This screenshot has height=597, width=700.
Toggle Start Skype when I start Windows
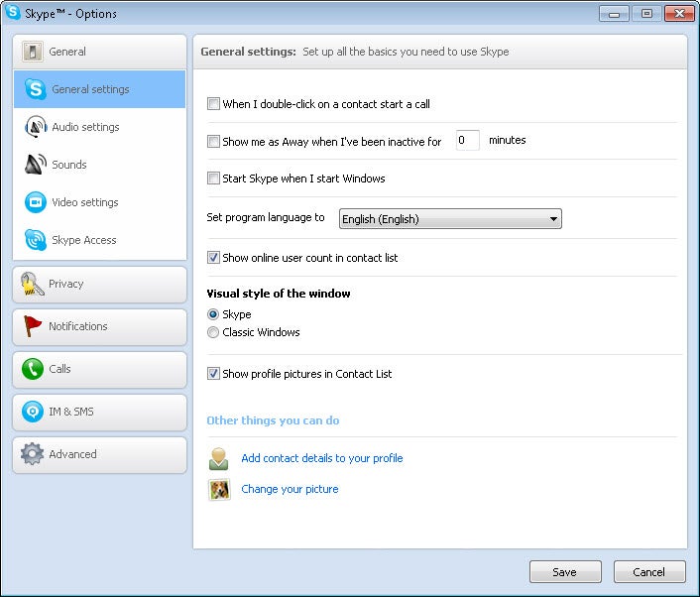tap(213, 179)
